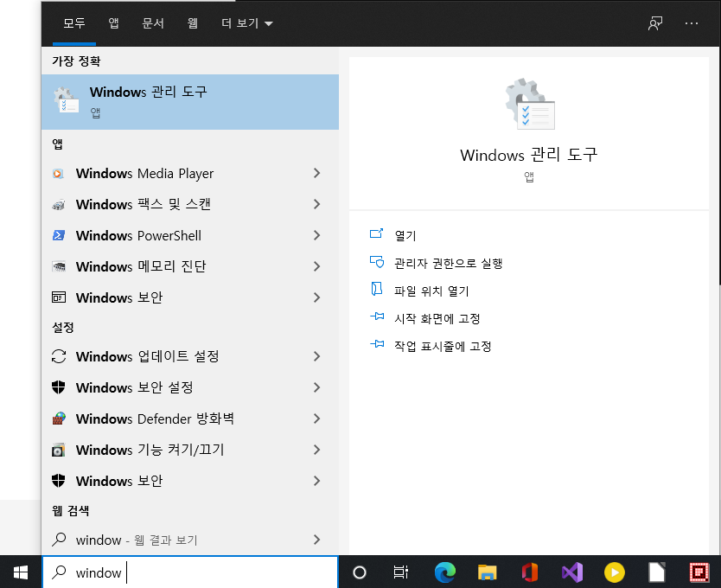Open the Windows Start menu button

[21, 572]
